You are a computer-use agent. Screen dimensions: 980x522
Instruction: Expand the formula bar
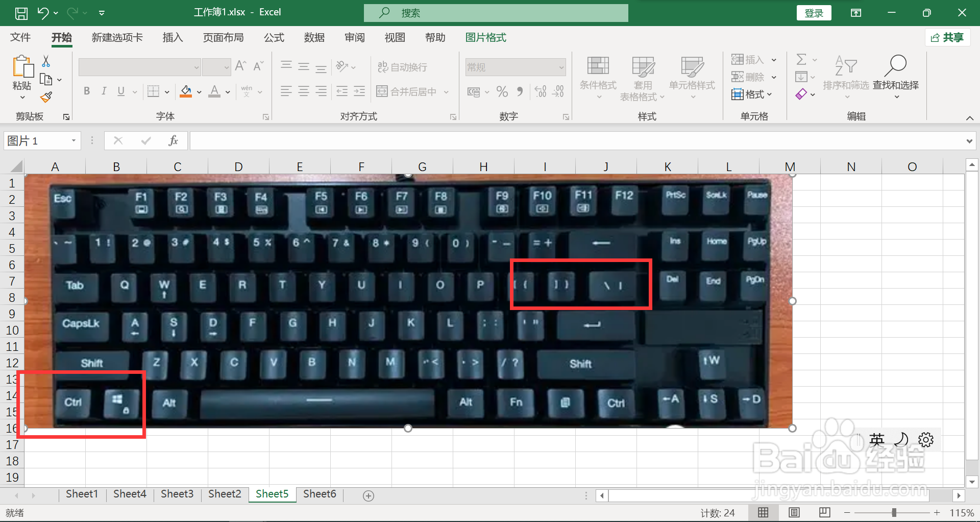point(969,141)
